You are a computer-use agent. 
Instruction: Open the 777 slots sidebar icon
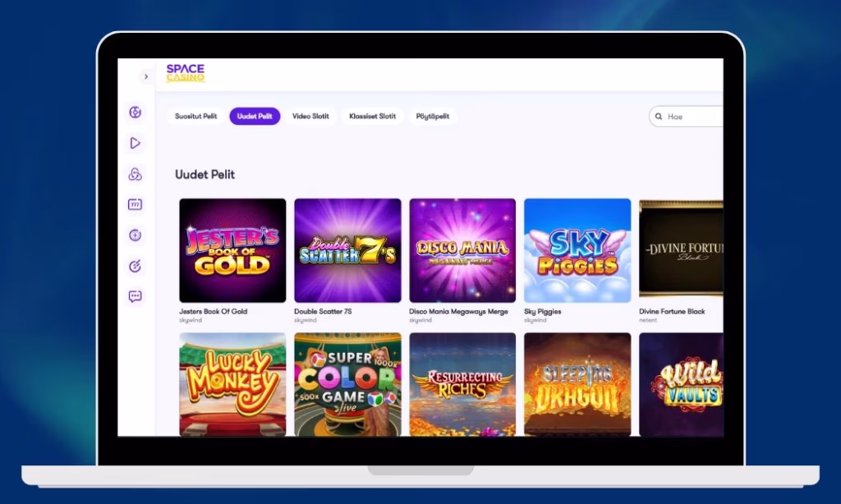pos(136,204)
